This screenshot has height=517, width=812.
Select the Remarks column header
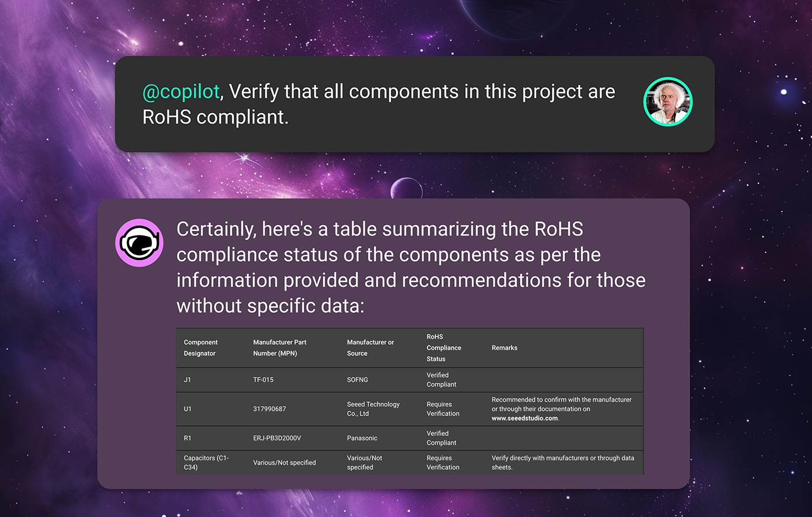coord(505,348)
